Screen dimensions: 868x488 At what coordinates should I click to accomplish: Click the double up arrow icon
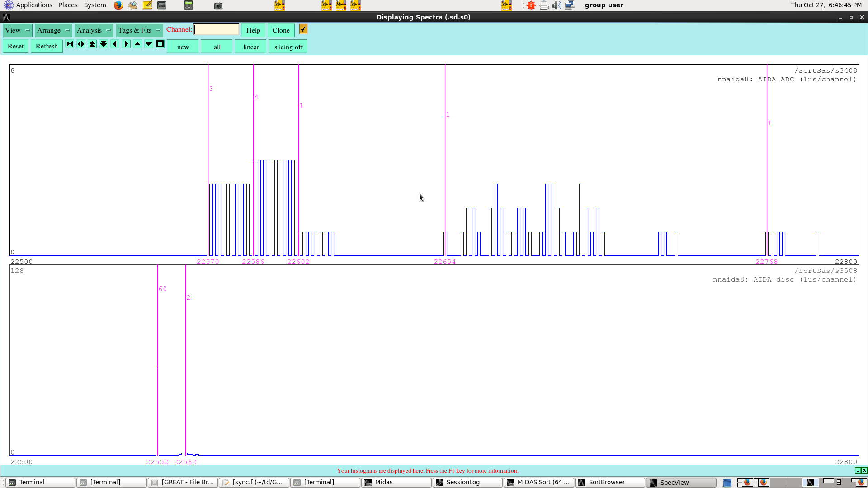[x=92, y=44]
